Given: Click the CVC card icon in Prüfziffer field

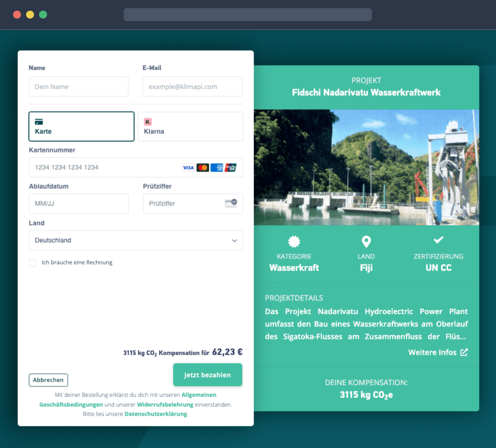Looking at the screenshot, I should click(231, 203).
